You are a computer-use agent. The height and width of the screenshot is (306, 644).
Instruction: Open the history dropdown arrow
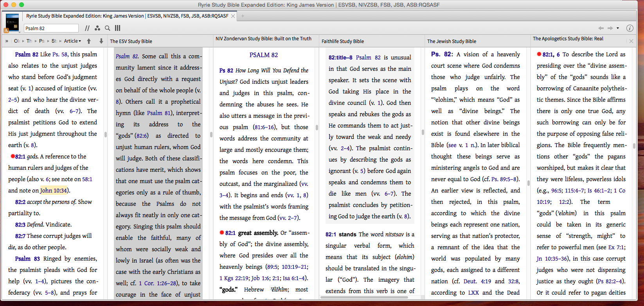[x=618, y=28]
